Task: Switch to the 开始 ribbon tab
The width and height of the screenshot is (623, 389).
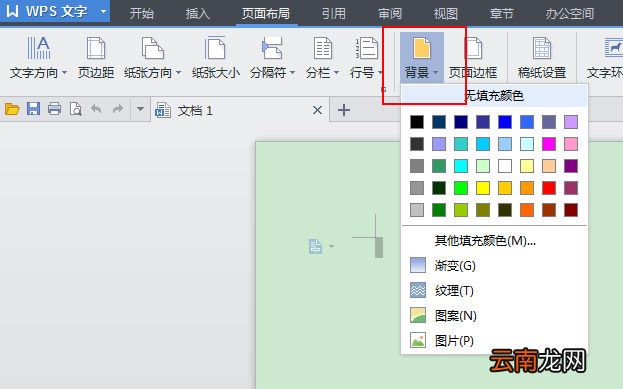Action: pos(142,14)
